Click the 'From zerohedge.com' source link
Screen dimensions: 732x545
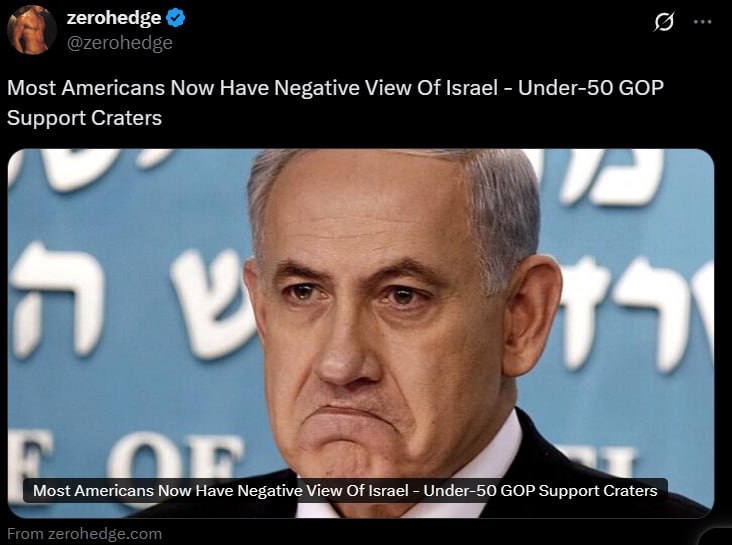84,534
